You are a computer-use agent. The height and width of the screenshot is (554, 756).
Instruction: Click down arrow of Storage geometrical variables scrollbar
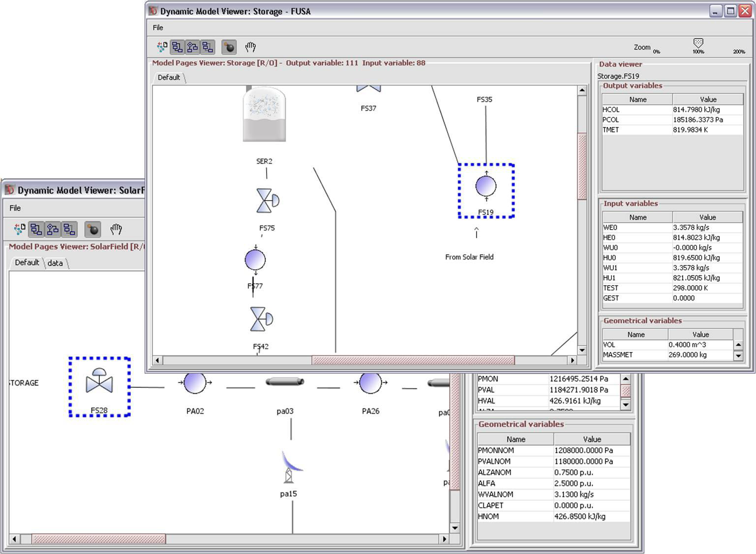click(738, 355)
